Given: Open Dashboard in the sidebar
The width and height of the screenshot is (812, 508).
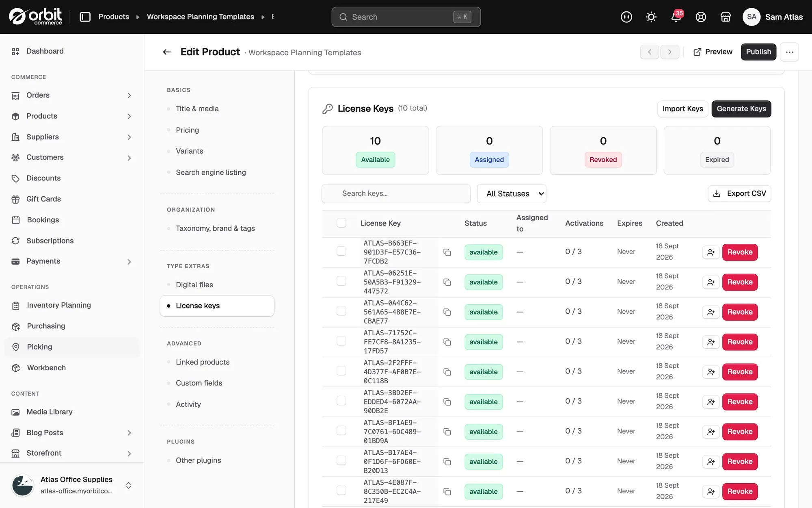Looking at the screenshot, I should (45, 51).
